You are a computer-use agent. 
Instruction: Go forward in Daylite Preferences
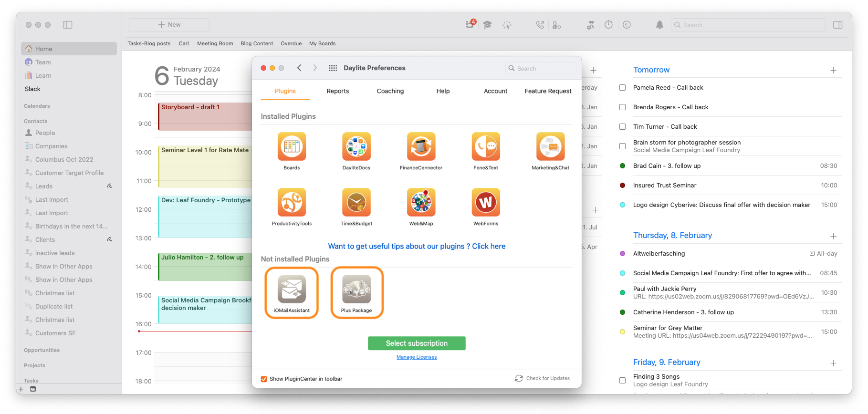click(315, 68)
